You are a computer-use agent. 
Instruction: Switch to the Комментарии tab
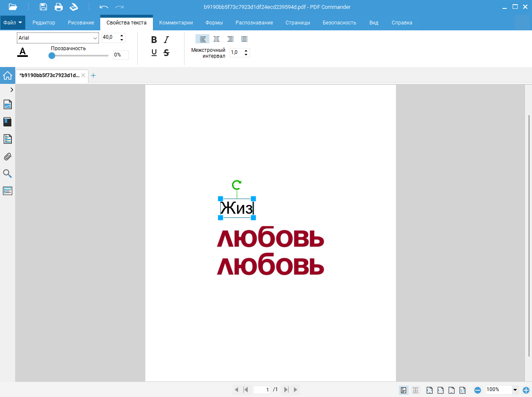pyautogui.click(x=176, y=23)
